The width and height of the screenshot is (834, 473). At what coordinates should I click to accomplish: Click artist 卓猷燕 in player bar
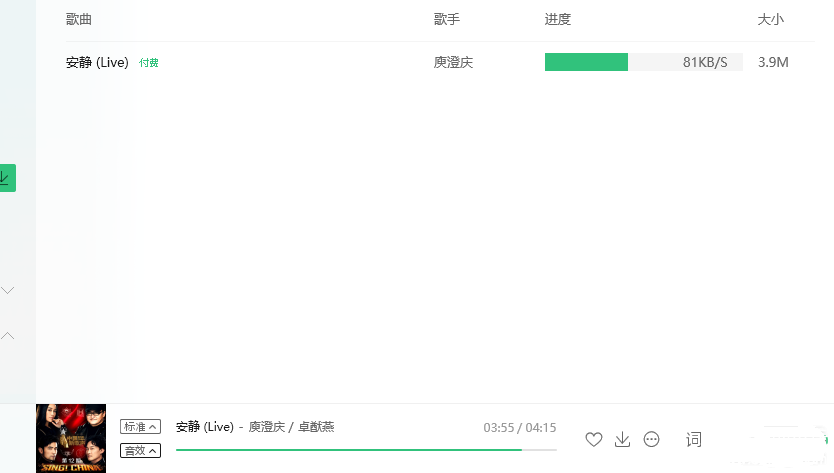coord(316,427)
